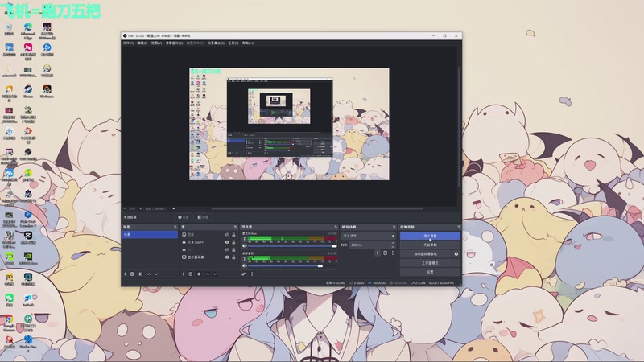Select the highlighted scene in the scenes list
The height and width of the screenshot is (362, 644).
click(150, 235)
